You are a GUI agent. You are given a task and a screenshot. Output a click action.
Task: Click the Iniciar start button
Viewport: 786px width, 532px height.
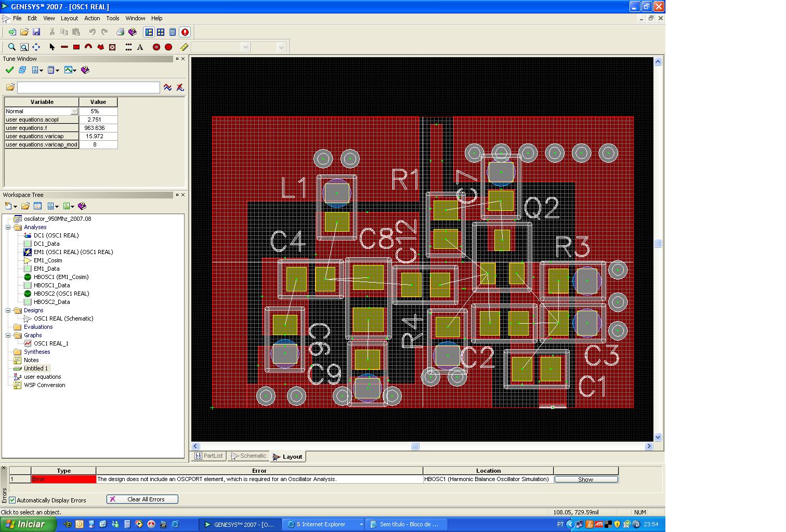(x=28, y=524)
